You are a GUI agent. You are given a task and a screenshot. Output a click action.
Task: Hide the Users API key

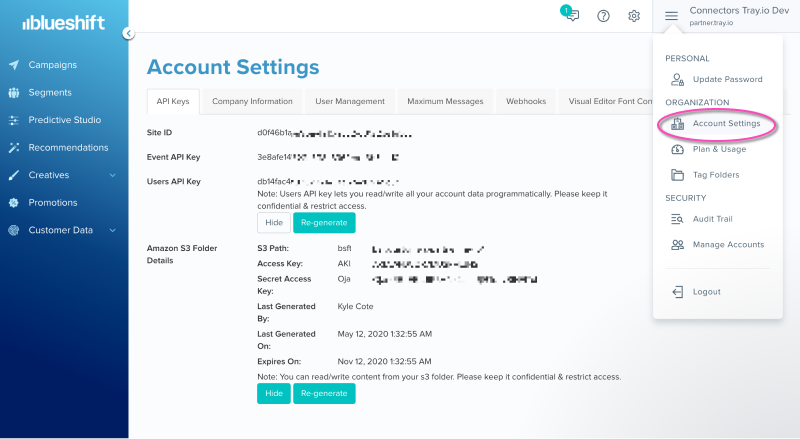(x=272, y=222)
